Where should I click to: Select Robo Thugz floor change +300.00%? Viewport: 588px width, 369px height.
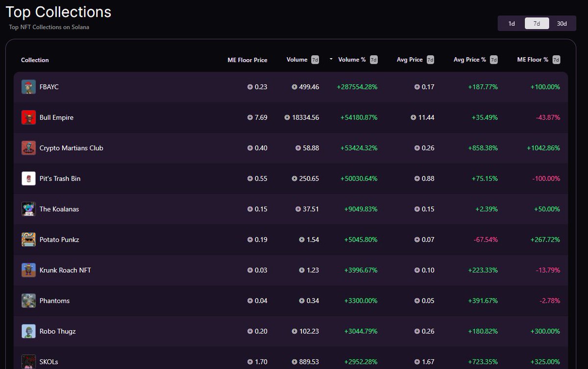pos(545,331)
